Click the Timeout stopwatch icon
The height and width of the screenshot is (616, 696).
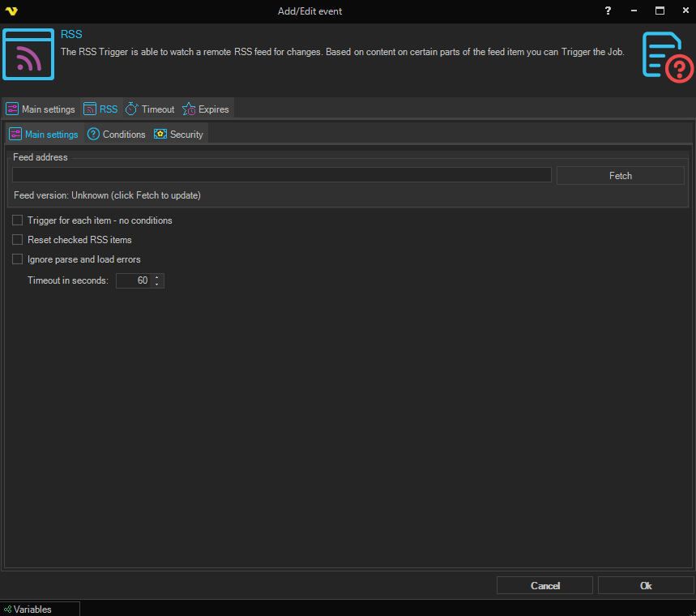coord(131,109)
